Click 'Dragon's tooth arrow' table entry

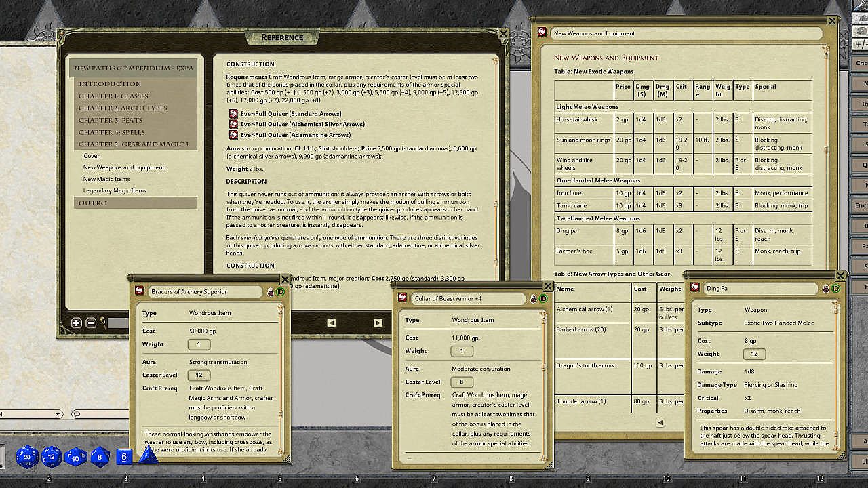(585, 365)
